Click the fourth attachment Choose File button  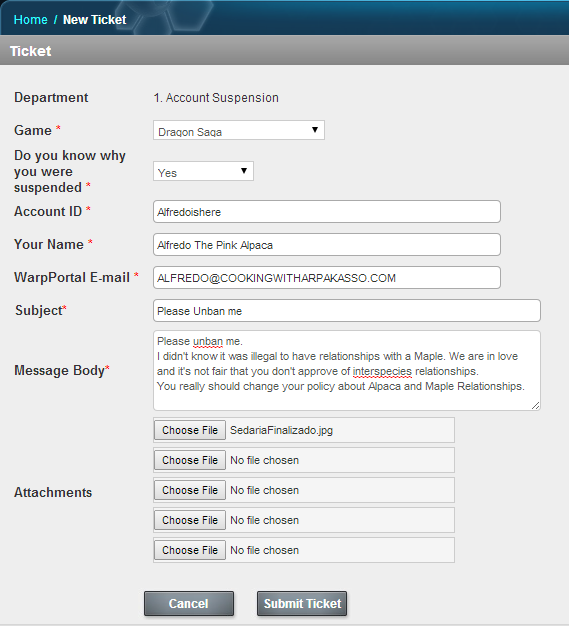(190, 520)
